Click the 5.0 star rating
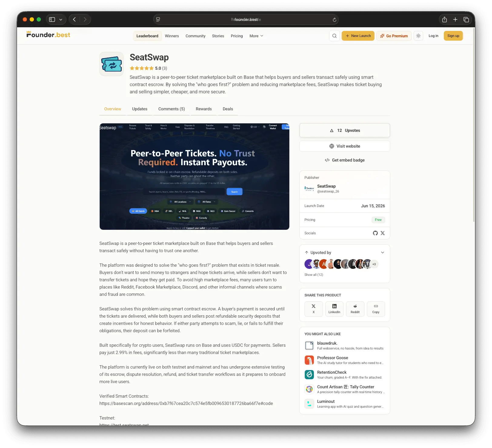 pos(148,68)
